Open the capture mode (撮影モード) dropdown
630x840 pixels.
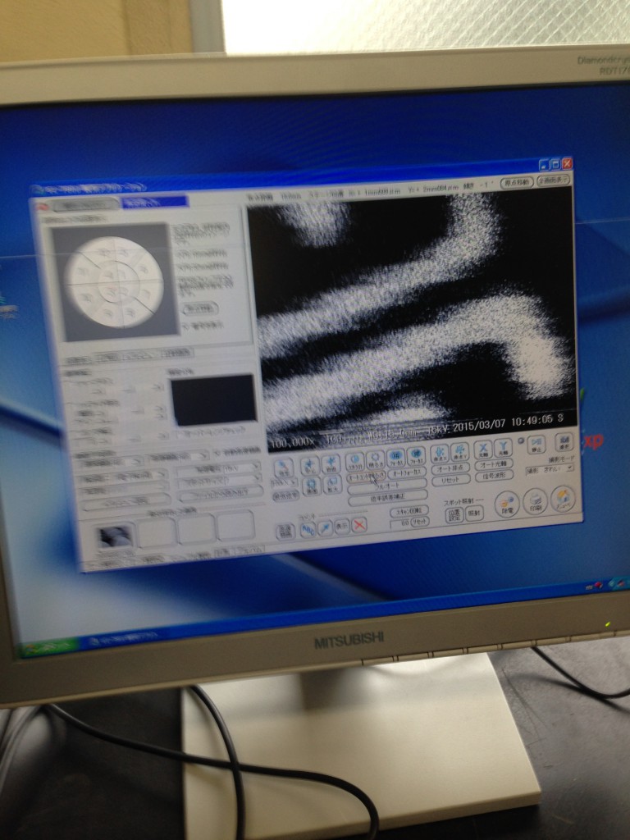(550, 469)
